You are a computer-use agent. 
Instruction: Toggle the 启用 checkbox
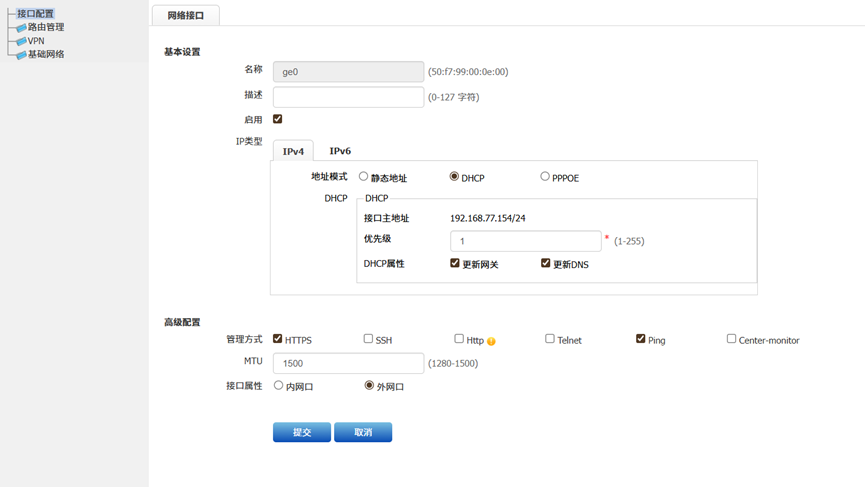[x=277, y=119]
